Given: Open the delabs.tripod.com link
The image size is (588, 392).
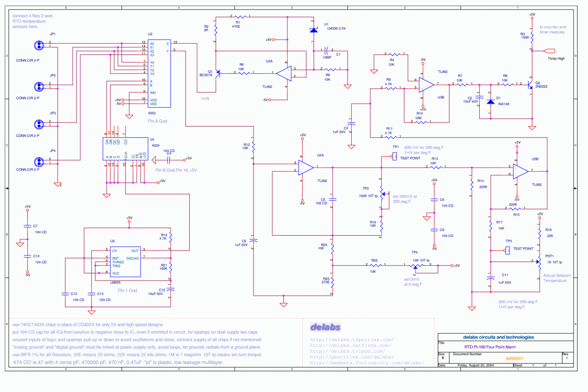Looking at the screenshot, I should (x=348, y=351).
